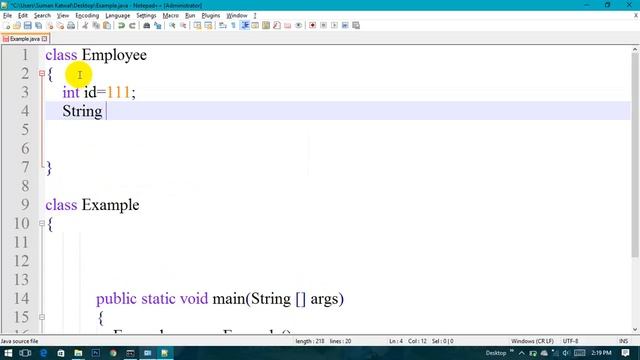Open the Encoding menu
Screen dimensions: 640x360
(x=87, y=16)
